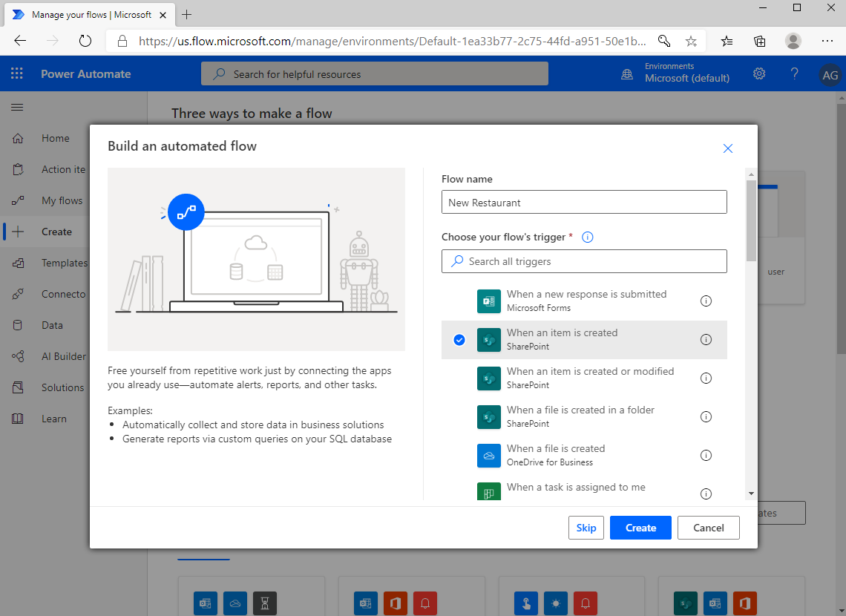Select Create in the sidebar
Image resolution: width=846 pixels, height=616 pixels.
[56, 232]
